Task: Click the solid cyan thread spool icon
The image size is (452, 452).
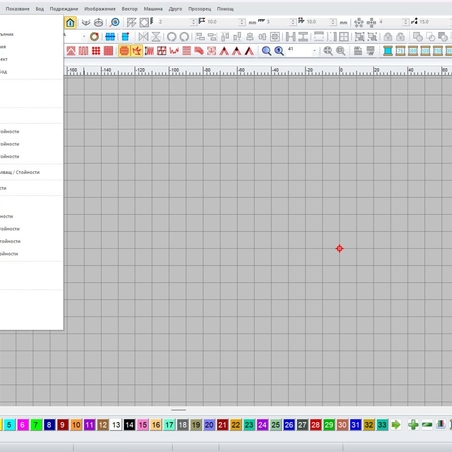Action: [388, 51]
